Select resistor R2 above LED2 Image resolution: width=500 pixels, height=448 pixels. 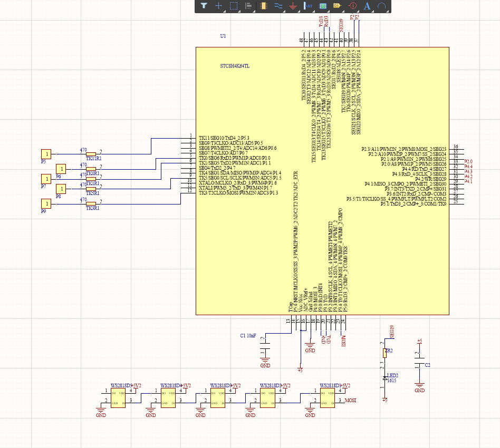[x=385, y=353]
